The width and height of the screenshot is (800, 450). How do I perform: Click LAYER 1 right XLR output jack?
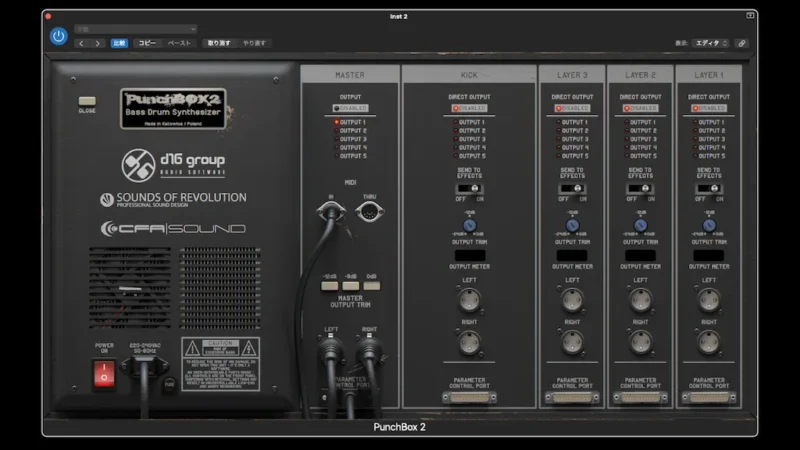click(x=709, y=342)
